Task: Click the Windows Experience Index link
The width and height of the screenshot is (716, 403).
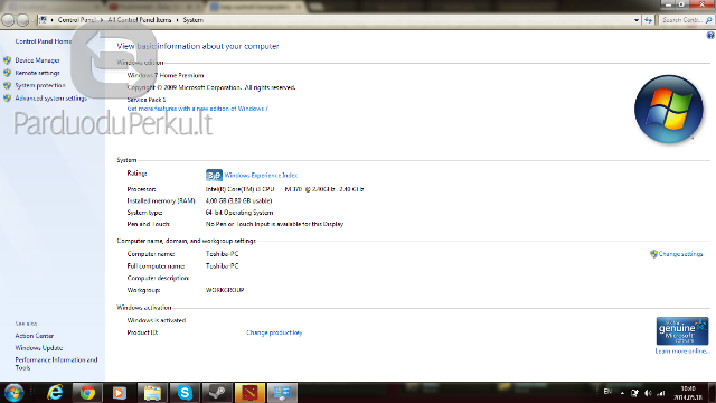Action: 261,174
